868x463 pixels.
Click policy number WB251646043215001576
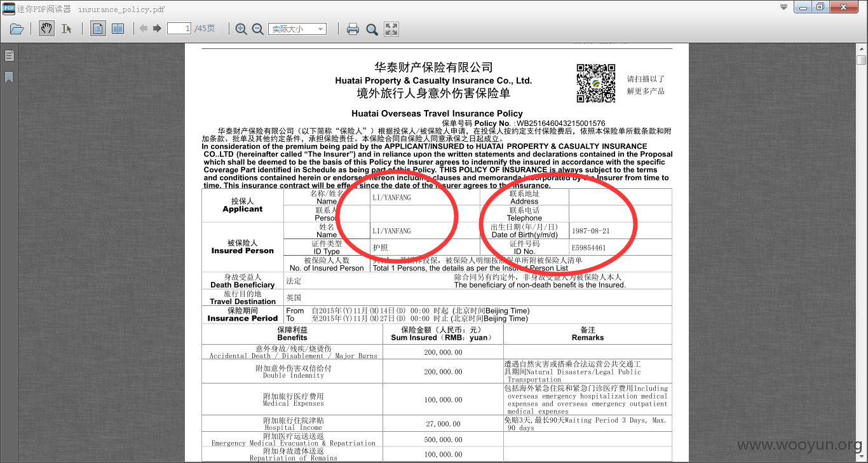(561, 123)
